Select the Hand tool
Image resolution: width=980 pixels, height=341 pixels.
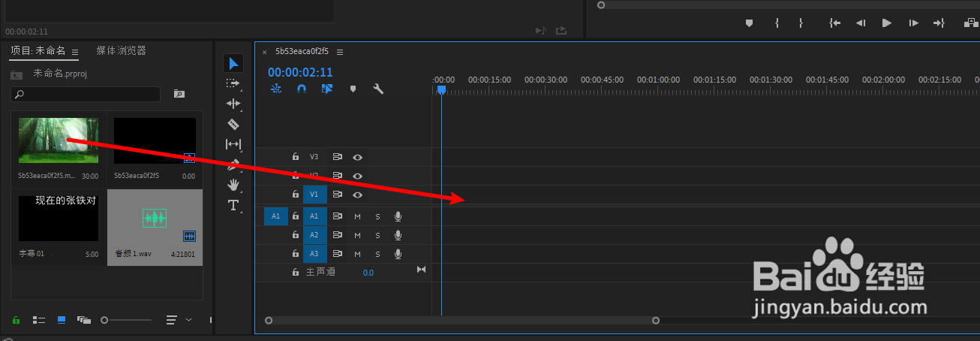[x=233, y=185]
